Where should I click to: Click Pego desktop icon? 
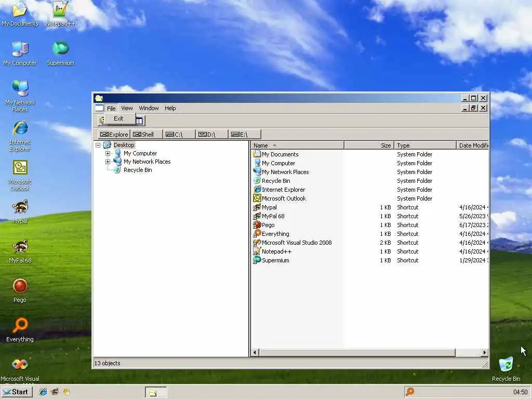[20, 286]
